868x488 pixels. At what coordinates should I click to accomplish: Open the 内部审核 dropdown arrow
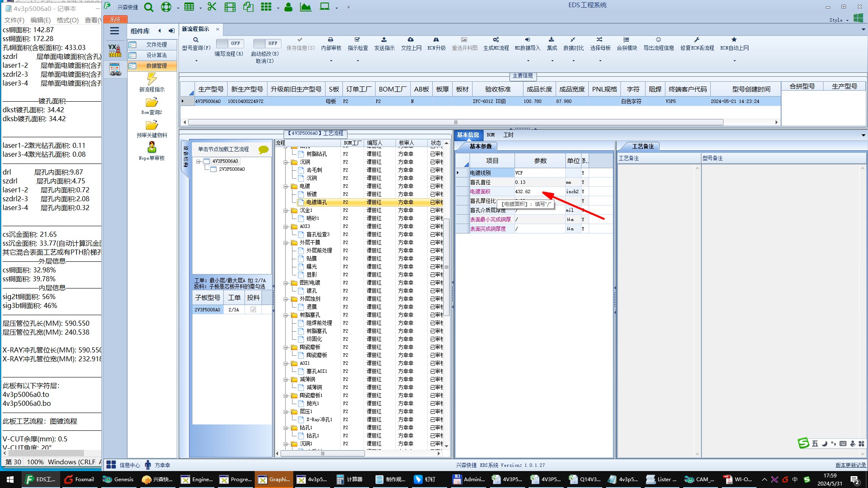pyautogui.click(x=331, y=61)
